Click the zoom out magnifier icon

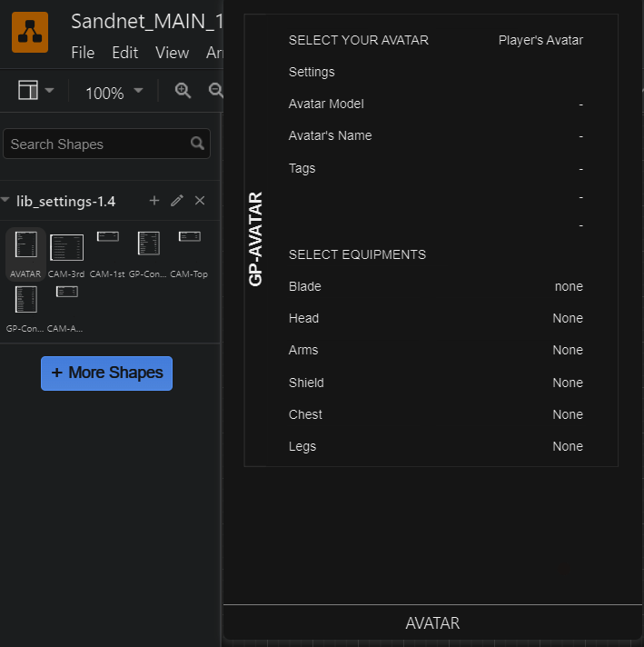pos(216,90)
